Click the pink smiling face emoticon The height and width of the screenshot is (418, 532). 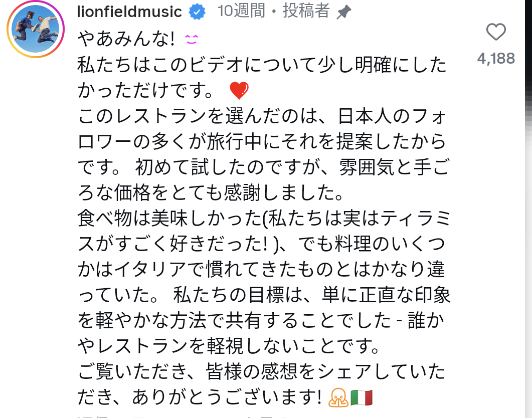click(x=192, y=39)
